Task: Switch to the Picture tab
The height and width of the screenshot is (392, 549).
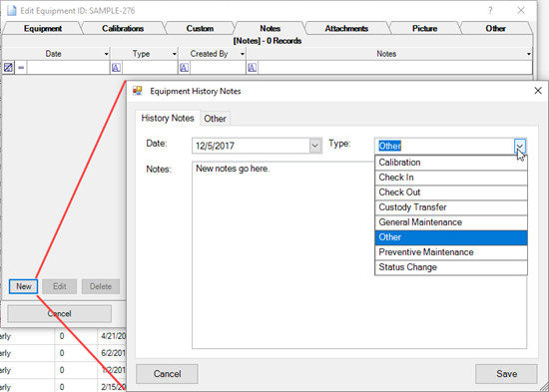Action: 424,28
